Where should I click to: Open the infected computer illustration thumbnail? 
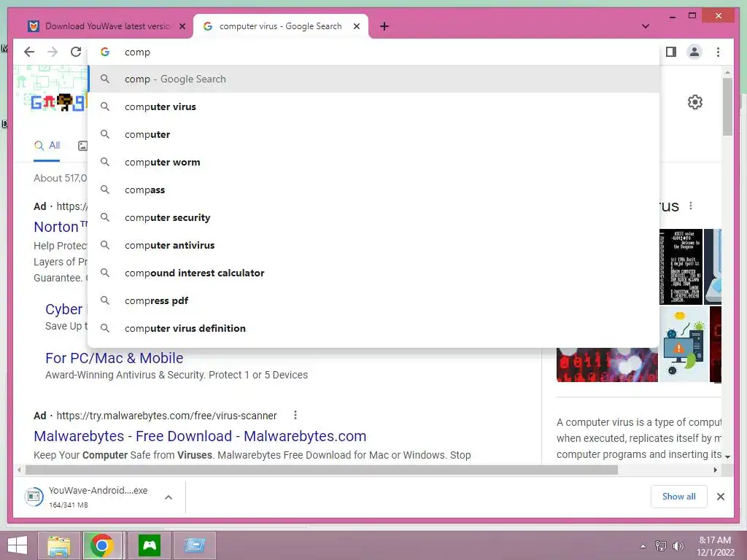tap(684, 344)
